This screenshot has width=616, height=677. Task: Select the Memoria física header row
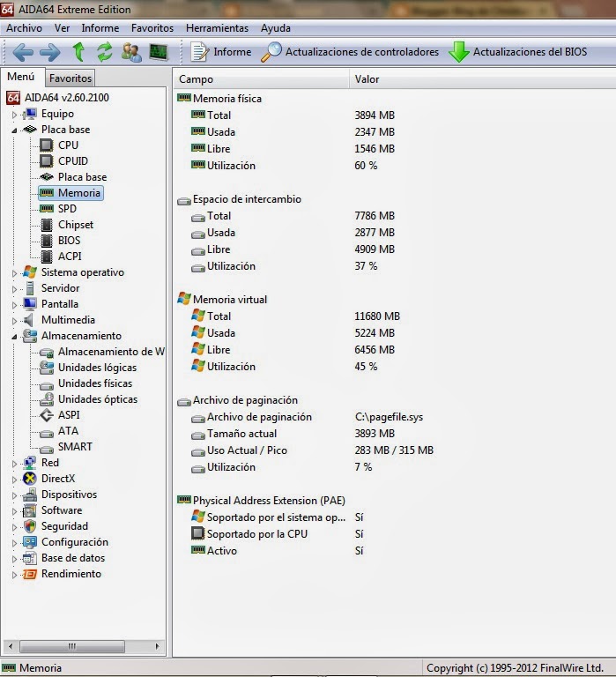pos(219,99)
